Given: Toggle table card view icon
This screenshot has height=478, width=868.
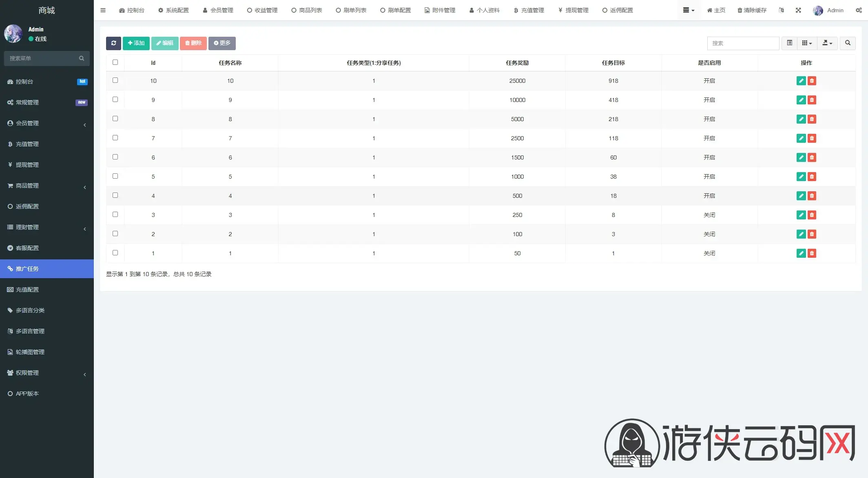Looking at the screenshot, I should (790, 43).
